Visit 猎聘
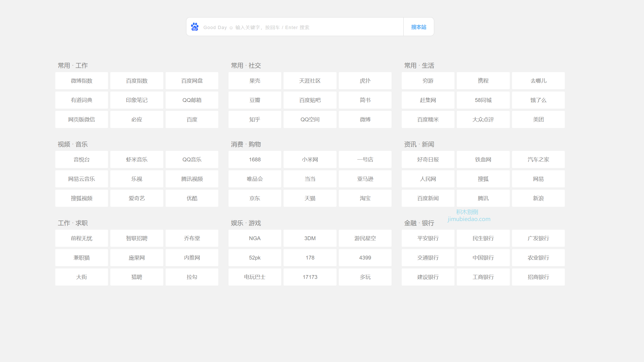Screen dimensions: 644x362 [x=137, y=277]
